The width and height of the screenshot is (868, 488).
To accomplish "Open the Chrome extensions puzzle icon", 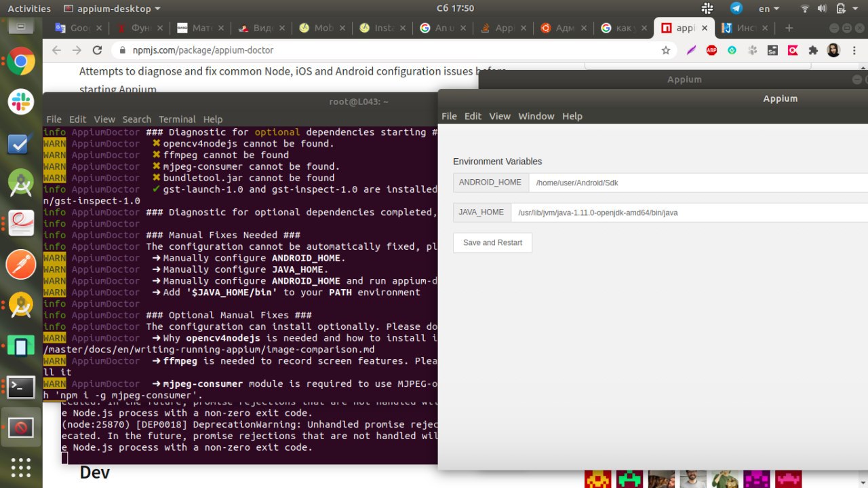I will coord(813,50).
